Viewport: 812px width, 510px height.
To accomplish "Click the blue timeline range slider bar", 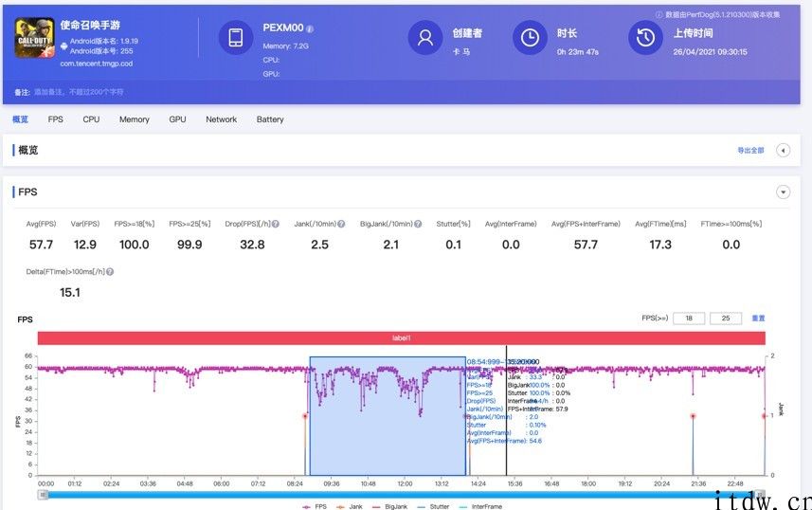I will [x=402, y=495].
